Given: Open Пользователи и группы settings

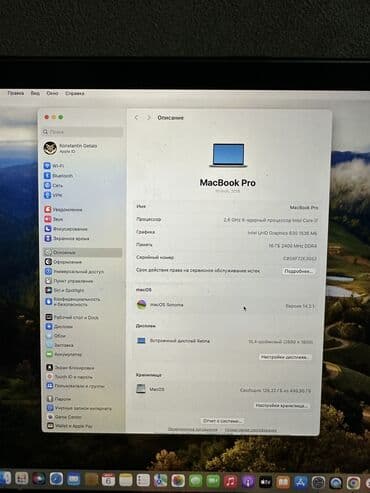Looking at the screenshot, I should [x=76, y=386].
